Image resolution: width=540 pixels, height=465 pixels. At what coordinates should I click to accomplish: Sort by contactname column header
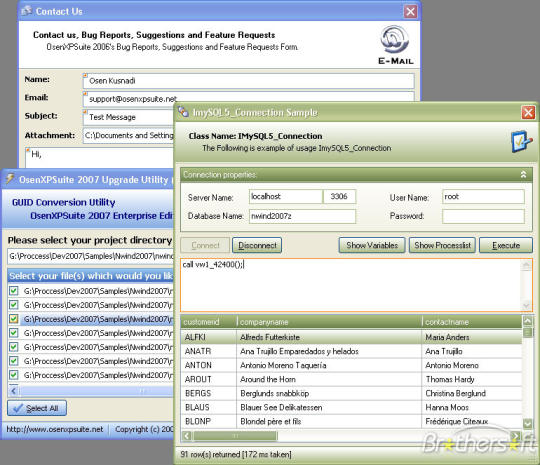click(x=472, y=322)
